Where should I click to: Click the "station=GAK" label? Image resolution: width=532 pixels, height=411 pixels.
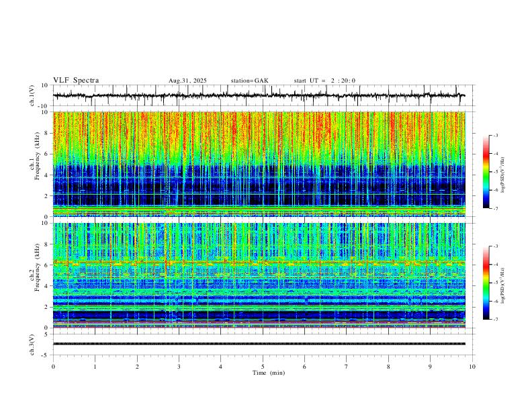point(249,81)
